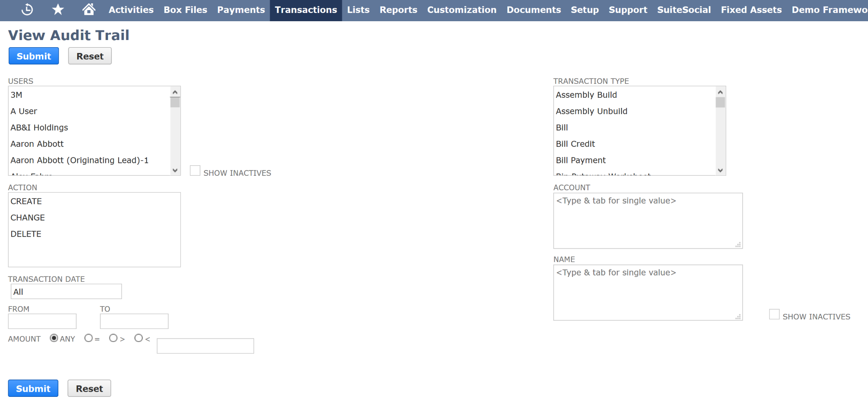Viewport: 868px width, 420px height.
Task: Select the greater-than amount radio button
Action: [x=113, y=338]
